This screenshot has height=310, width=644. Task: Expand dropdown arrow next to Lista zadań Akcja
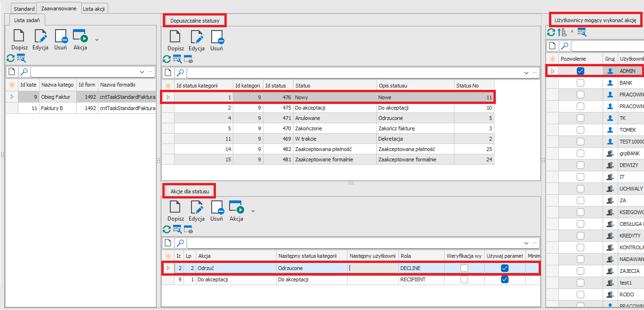(x=97, y=39)
